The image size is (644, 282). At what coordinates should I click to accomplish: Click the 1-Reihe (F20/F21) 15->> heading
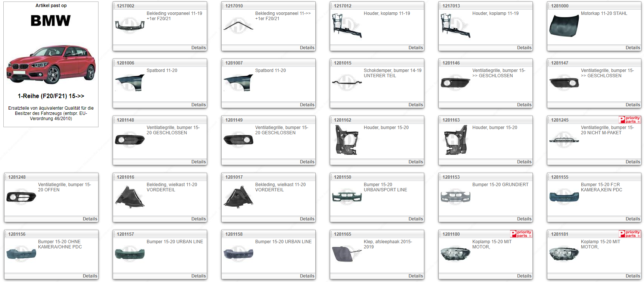point(51,96)
